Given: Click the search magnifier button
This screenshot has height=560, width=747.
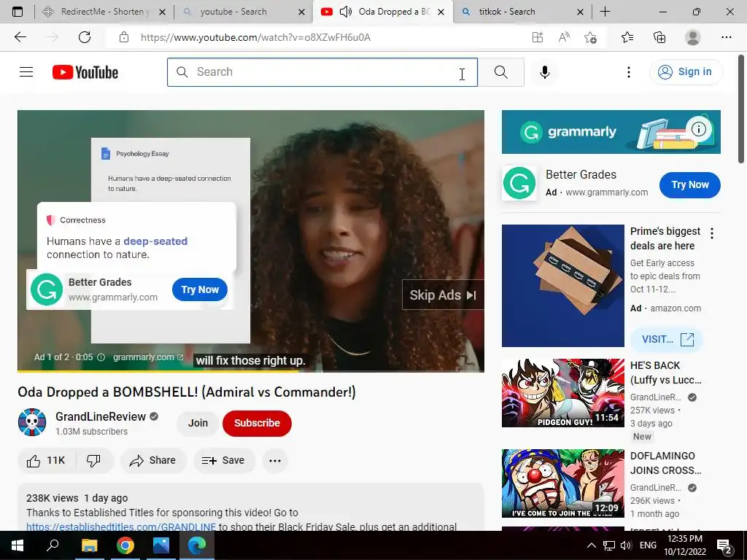Looking at the screenshot, I should click(x=500, y=72).
